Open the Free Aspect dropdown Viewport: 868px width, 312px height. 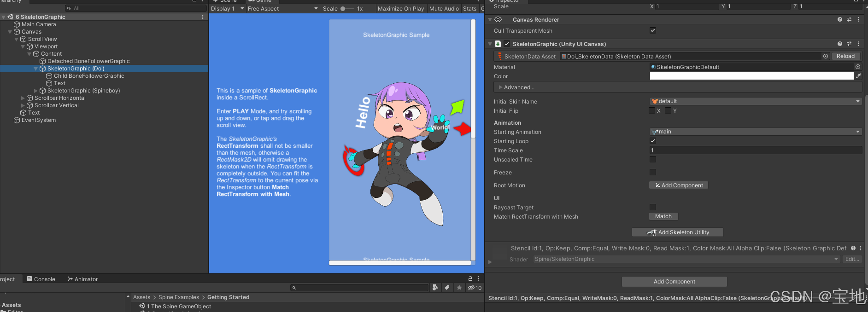[x=282, y=9]
